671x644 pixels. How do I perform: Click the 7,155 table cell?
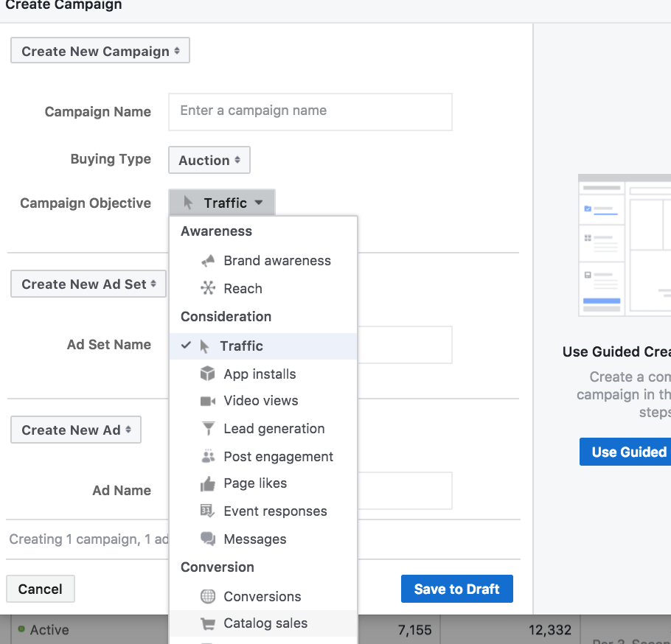pyautogui.click(x=414, y=629)
